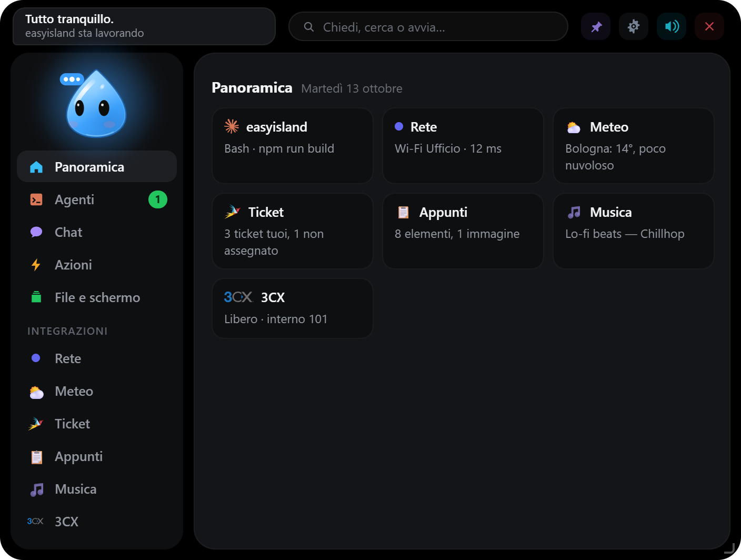Select Panoramica in the sidebar
741x560 pixels.
(97, 167)
